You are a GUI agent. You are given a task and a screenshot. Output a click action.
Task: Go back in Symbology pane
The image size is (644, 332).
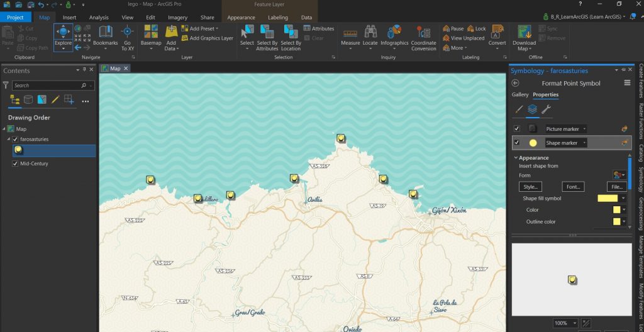click(516, 83)
